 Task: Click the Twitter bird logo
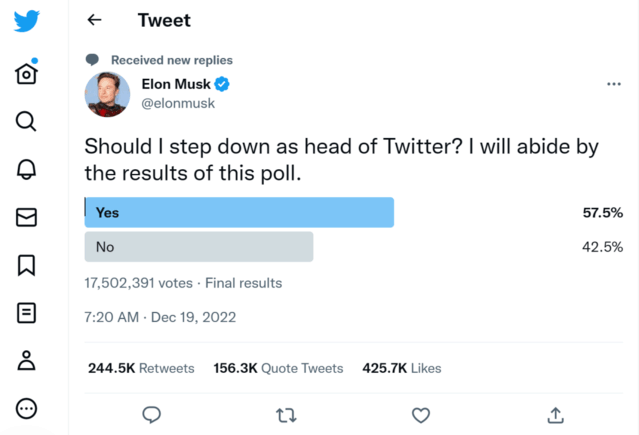(27, 21)
